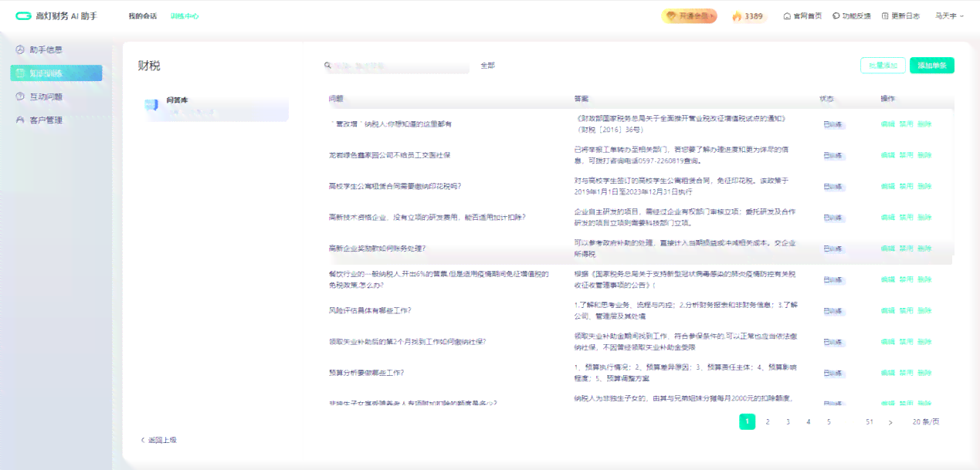Click 禁用 for the 餐饮行业 row

click(x=906, y=279)
